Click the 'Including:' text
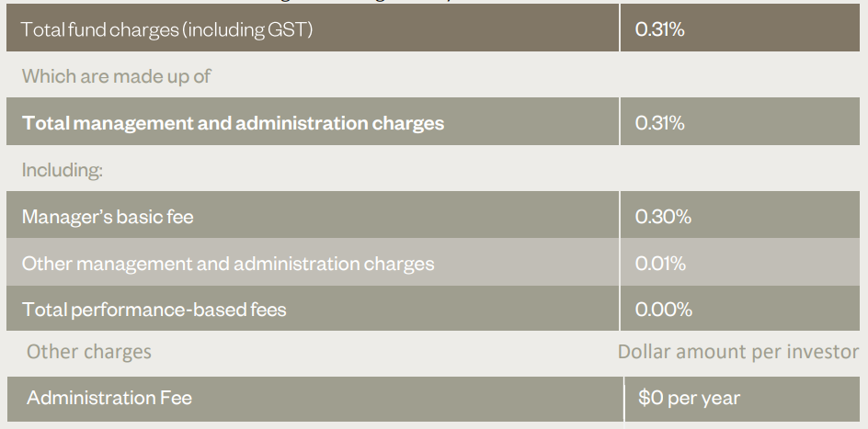The height and width of the screenshot is (429, 868). click(x=63, y=170)
